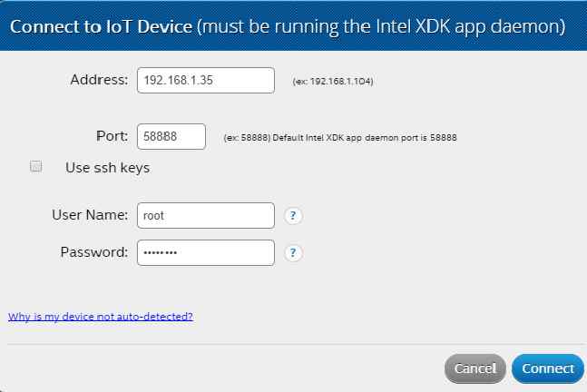The height and width of the screenshot is (392, 587).
Task: Click the Password help question-mark icon
Action: coord(293,253)
